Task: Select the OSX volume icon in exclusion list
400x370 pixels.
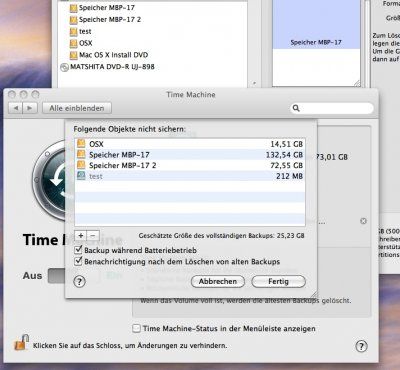Action: [81, 144]
